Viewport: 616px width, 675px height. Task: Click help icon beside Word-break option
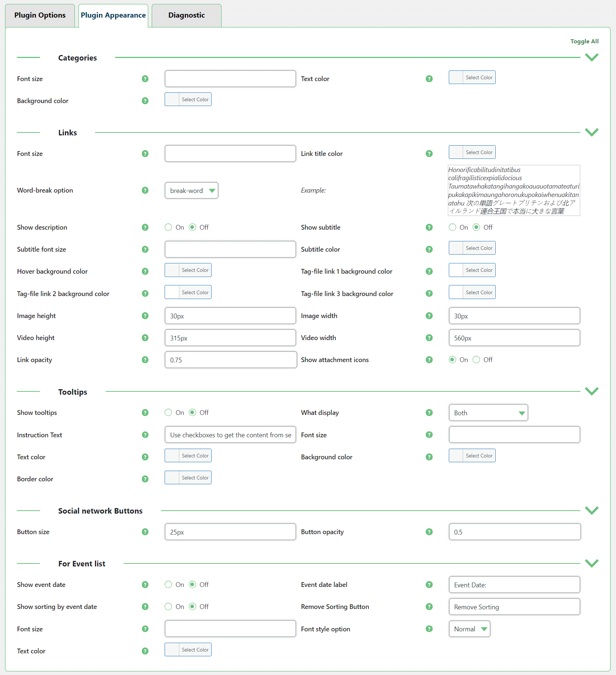[x=145, y=190]
